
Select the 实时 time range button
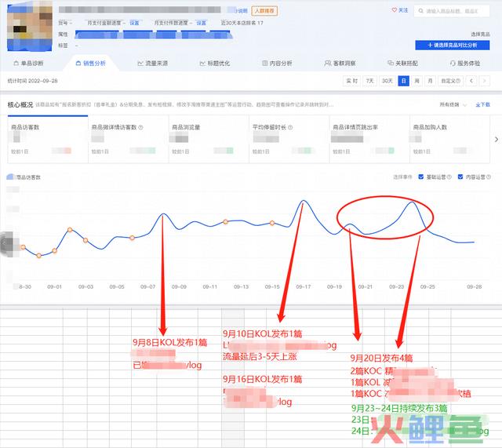coord(352,81)
